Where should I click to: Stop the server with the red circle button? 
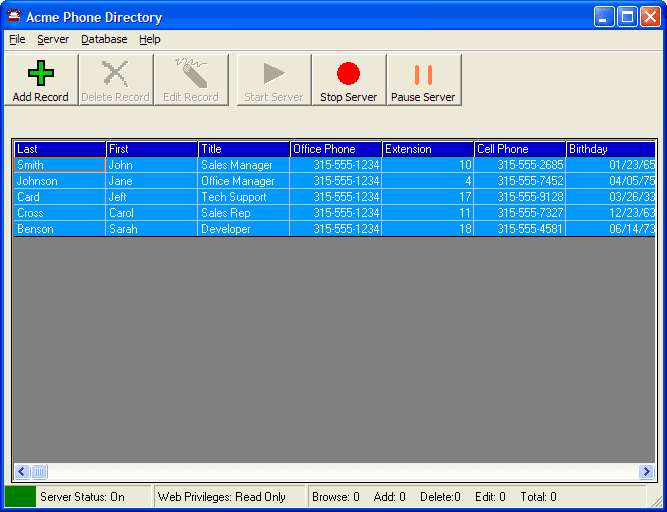349,80
